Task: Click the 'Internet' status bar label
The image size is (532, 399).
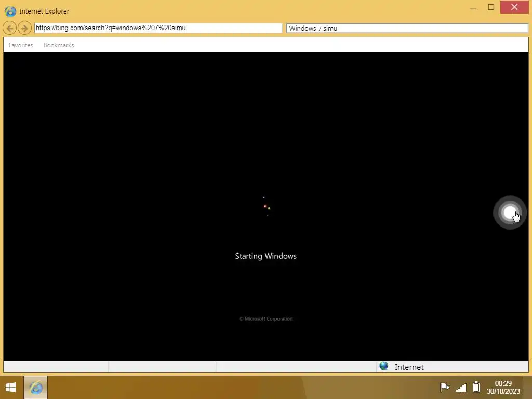Action: (x=409, y=367)
